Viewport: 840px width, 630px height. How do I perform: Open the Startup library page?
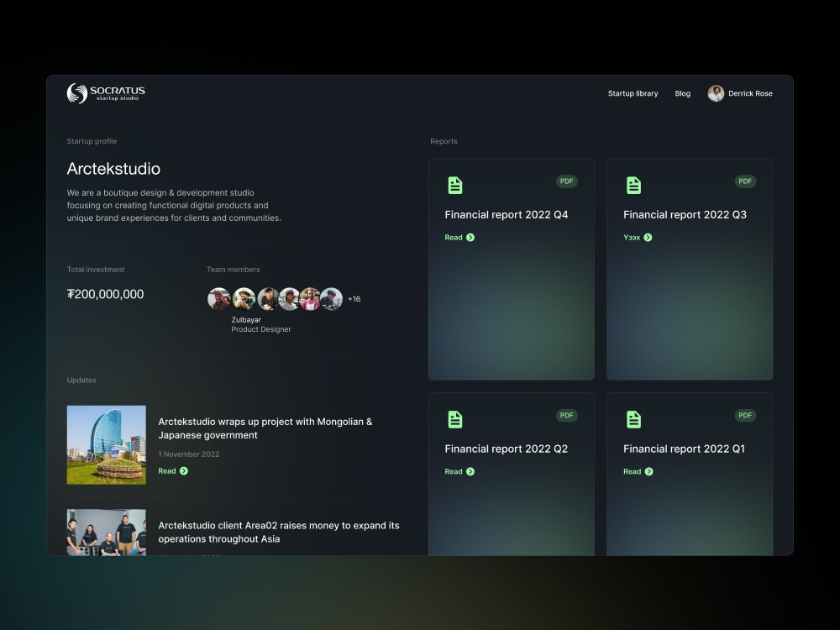coord(633,93)
